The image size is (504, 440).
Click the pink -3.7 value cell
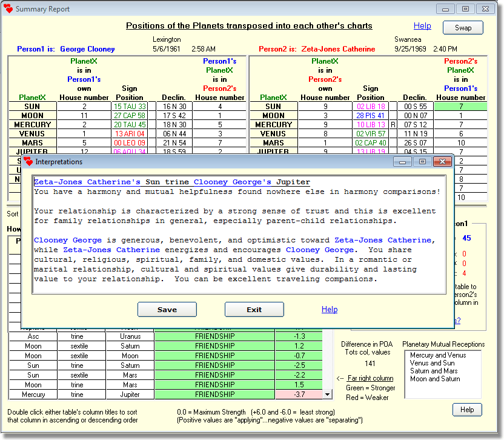(x=299, y=395)
